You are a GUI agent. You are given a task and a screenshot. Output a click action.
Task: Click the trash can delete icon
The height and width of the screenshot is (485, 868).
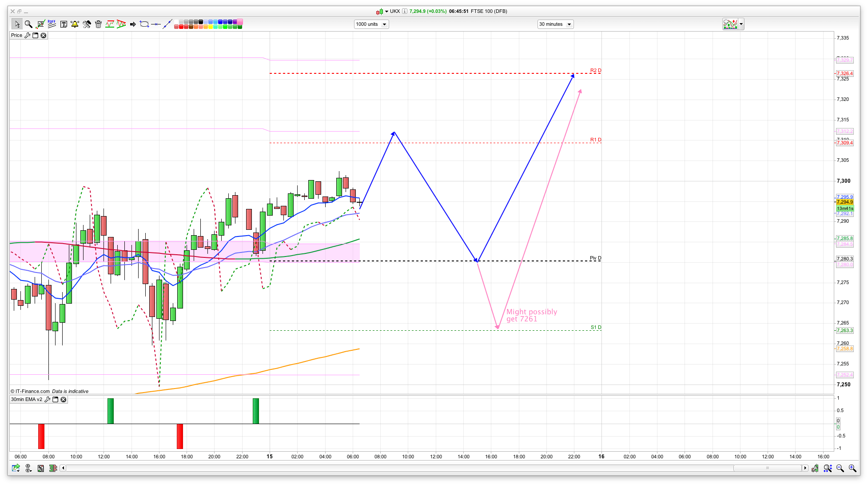(x=99, y=24)
